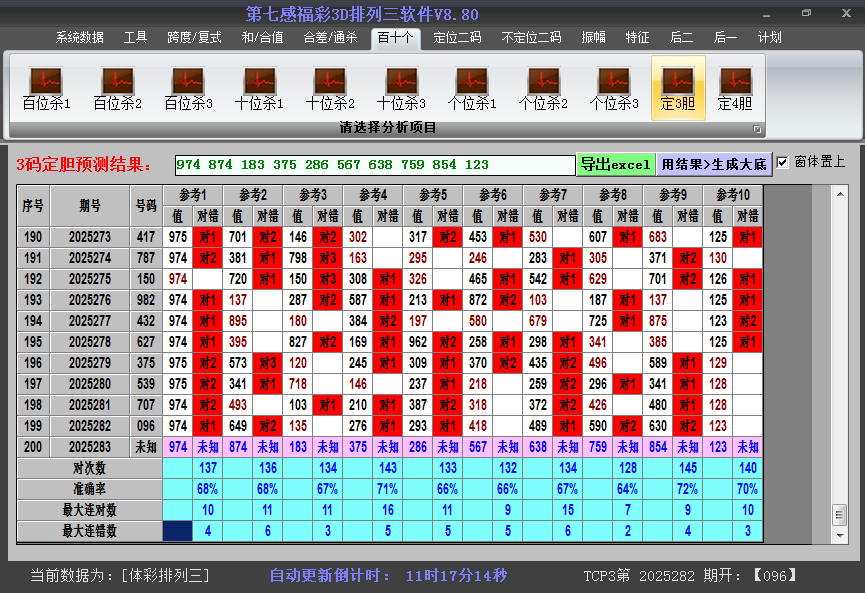Select the 定3胆 prediction icon
Image resolution: width=865 pixels, height=593 pixels.
tap(678, 88)
